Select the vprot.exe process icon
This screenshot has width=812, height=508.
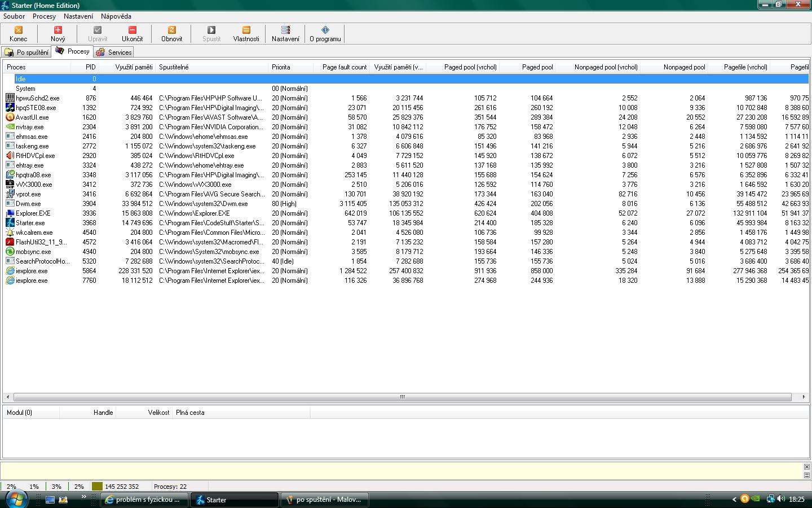10,194
